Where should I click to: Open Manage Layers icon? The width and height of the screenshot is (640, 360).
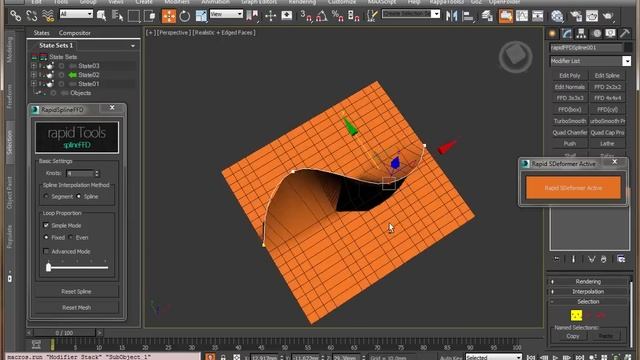[x=487, y=16]
